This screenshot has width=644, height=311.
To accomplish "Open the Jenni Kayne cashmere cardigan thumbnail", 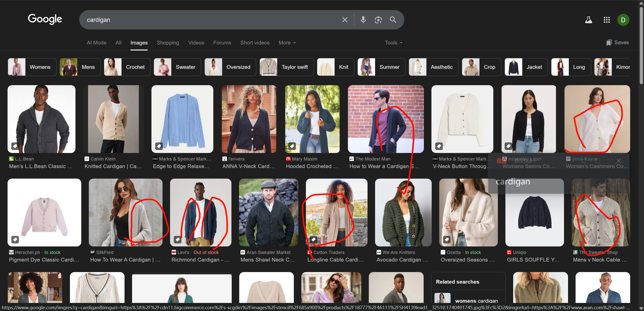I will tap(597, 119).
